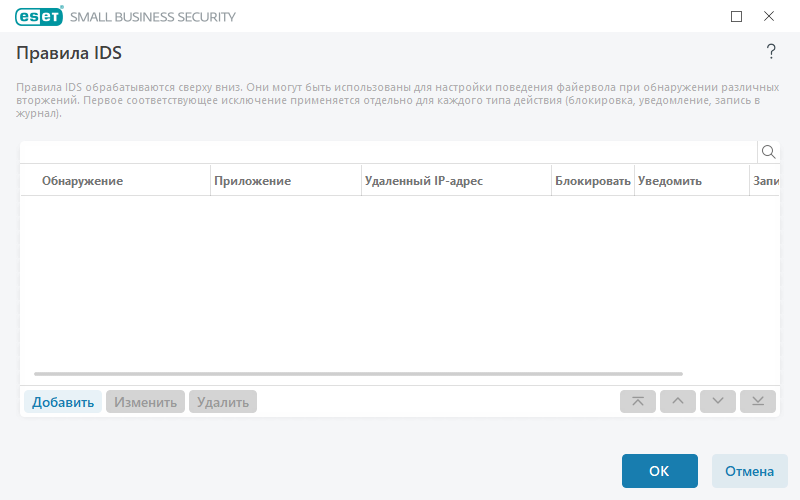Screen dimensions: 800x500
Task: Close the IDS rules dialog window
Action: click(x=769, y=16)
